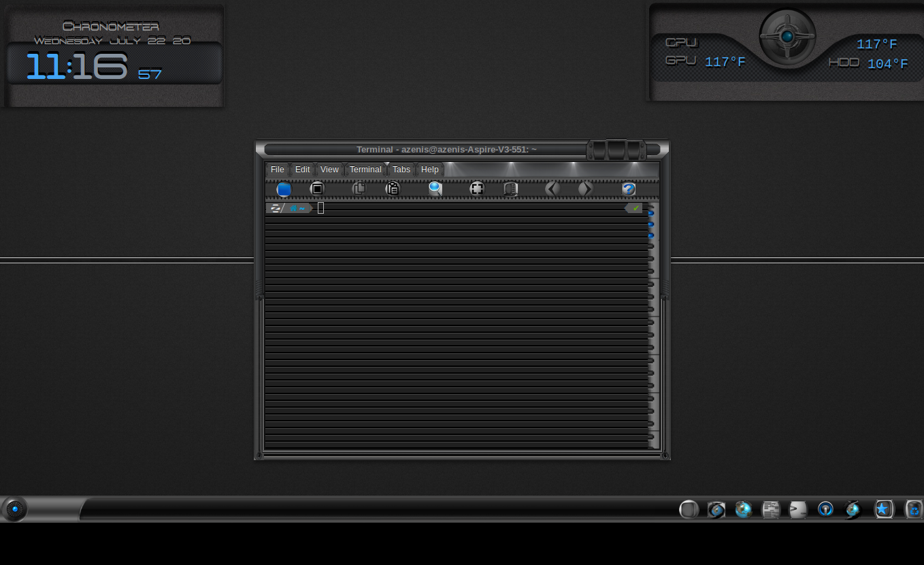Click the blue star icon in taskbar
The height and width of the screenshot is (565, 924).
pos(883,509)
